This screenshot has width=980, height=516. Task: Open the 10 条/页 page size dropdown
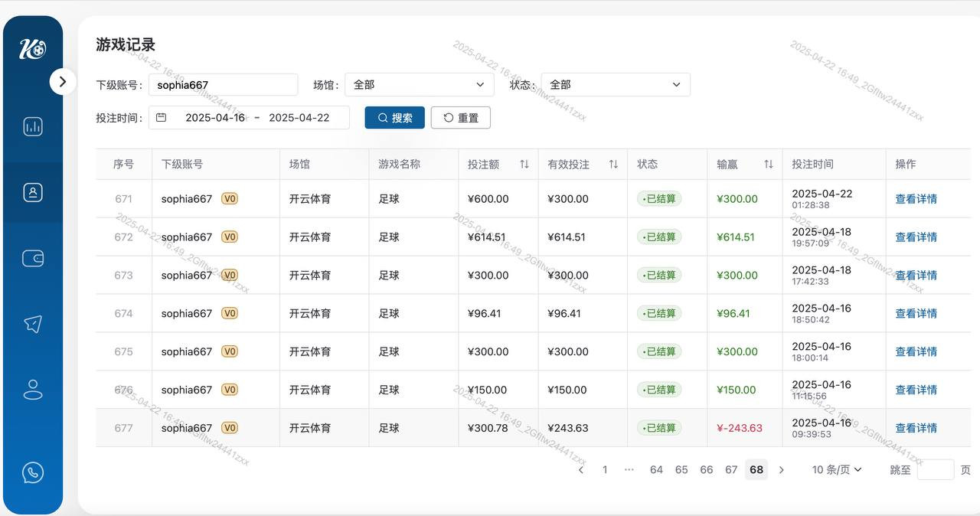pos(835,469)
